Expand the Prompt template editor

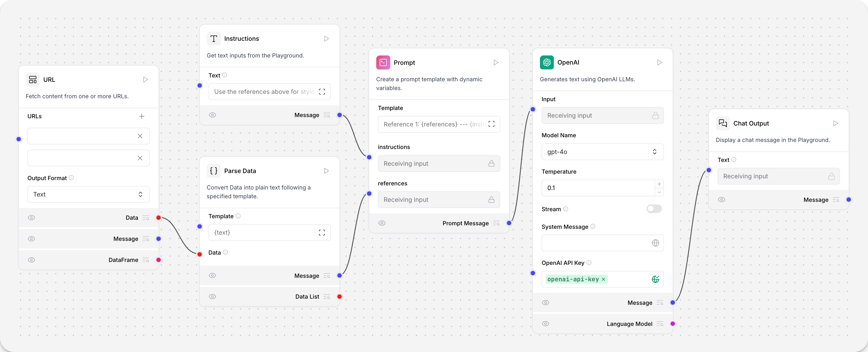pyautogui.click(x=491, y=124)
